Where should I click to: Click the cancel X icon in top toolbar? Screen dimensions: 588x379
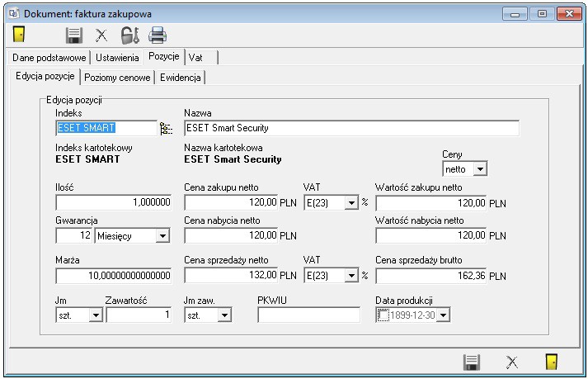click(101, 36)
